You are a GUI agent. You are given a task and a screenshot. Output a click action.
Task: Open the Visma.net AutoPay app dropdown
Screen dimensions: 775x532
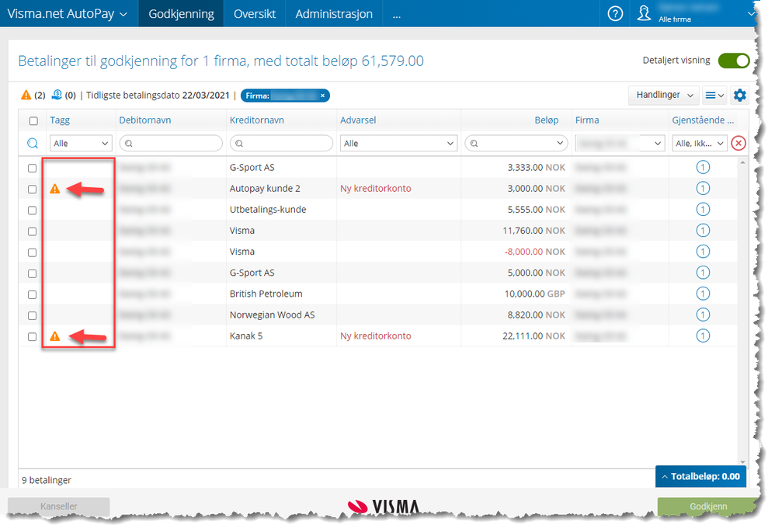(x=68, y=13)
